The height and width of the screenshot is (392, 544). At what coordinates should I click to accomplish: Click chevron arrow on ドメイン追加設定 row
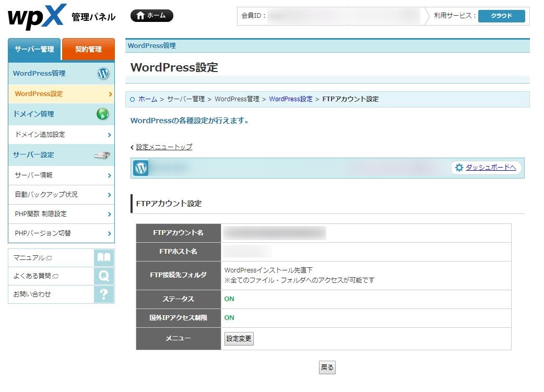(x=109, y=135)
